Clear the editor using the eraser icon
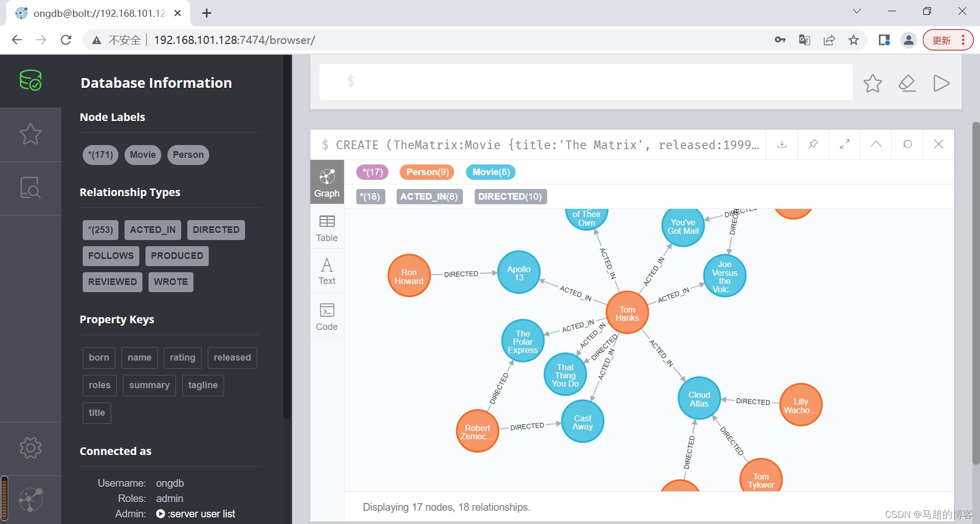Image resolution: width=980 pixels, height=524 pixels. [x=907, y=83]
